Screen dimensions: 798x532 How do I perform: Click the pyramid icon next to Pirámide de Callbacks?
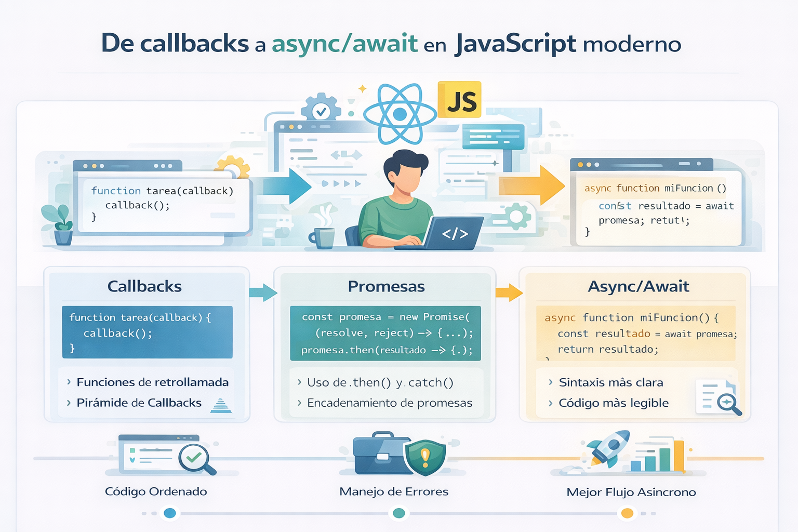pyautogui.click(x=221, y=405)
